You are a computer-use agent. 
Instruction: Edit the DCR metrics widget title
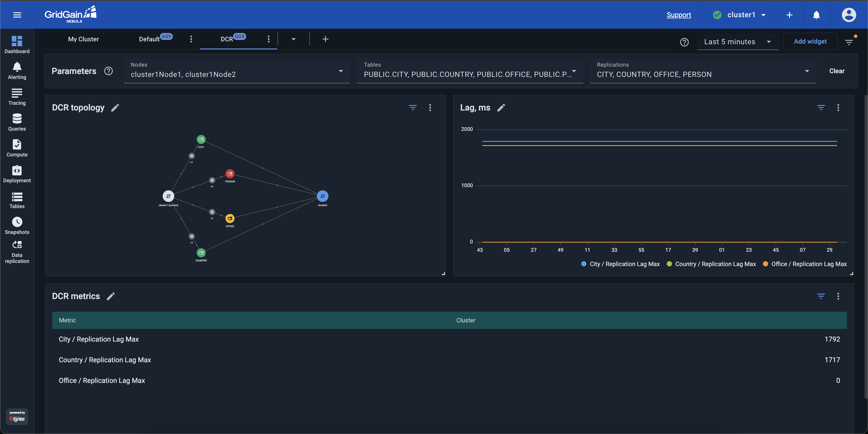click(x=111, y=296)
